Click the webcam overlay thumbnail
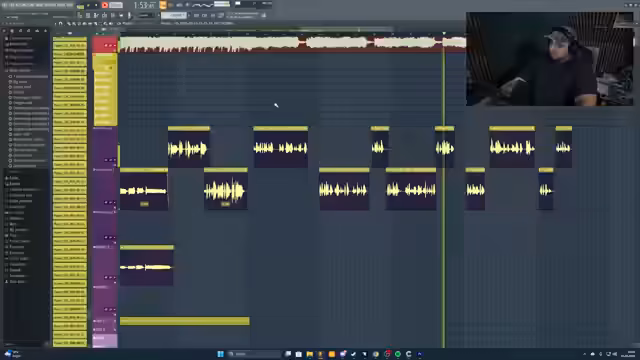This screenshot has height=360, width=640. point(549,59)
